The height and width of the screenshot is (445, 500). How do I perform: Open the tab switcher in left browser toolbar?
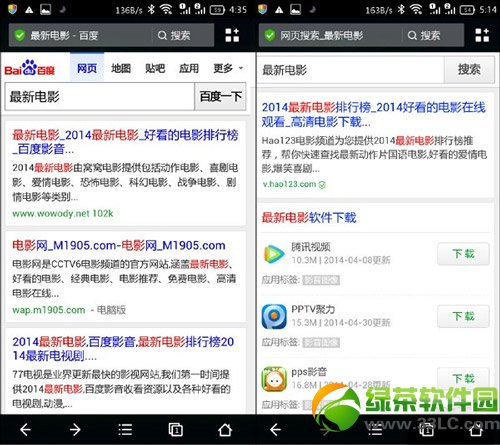175,430
